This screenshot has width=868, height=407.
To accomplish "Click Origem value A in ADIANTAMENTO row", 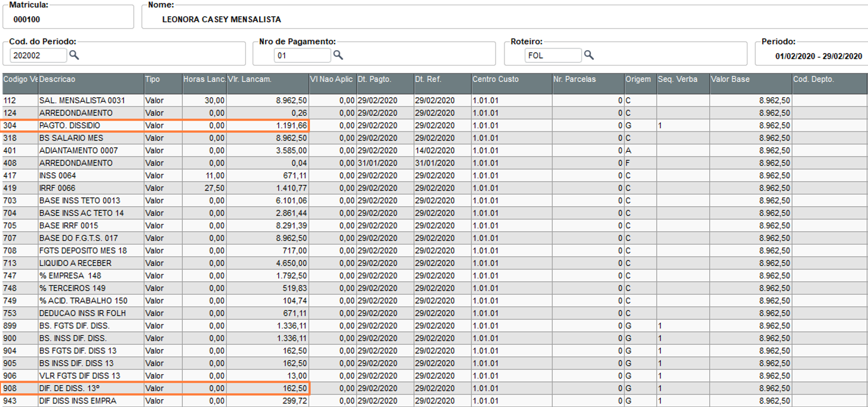I will (628, 151).
